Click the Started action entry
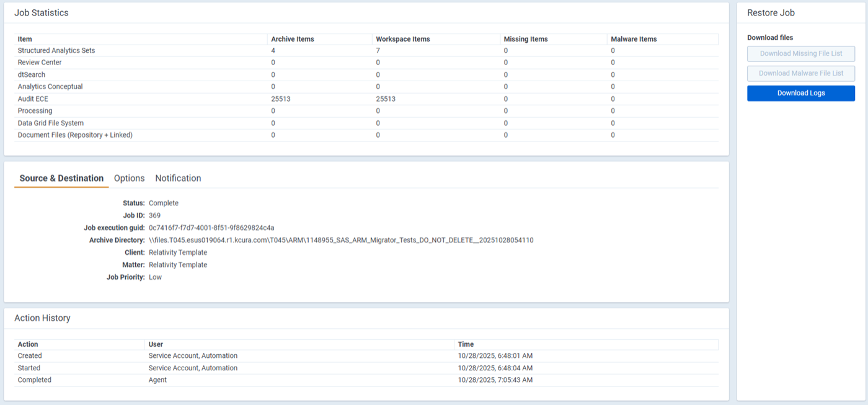 coord(29,368)
